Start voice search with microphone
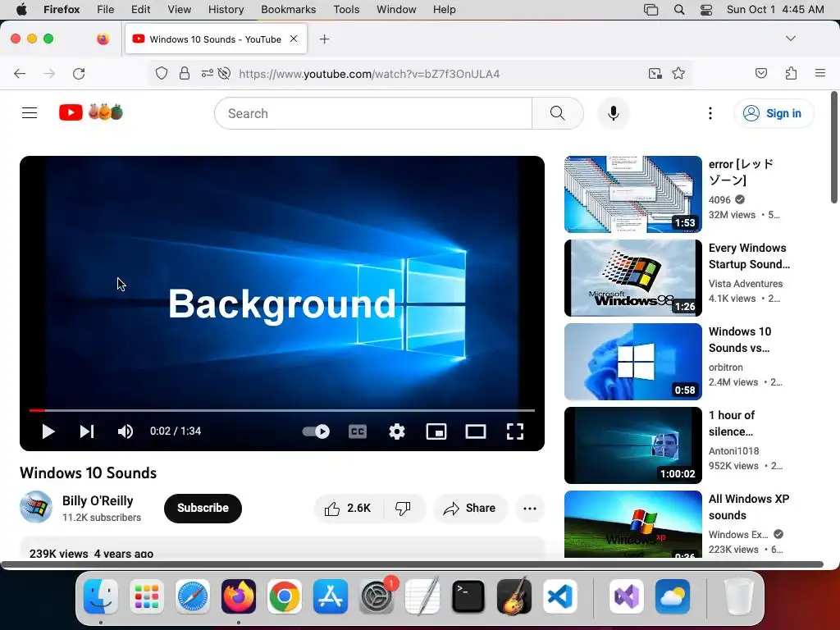The height and width of the screenshot is (630, 840). click(614, 113)
